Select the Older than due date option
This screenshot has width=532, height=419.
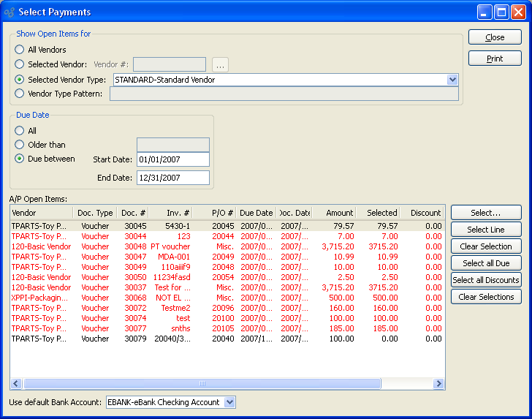[20, 145]
